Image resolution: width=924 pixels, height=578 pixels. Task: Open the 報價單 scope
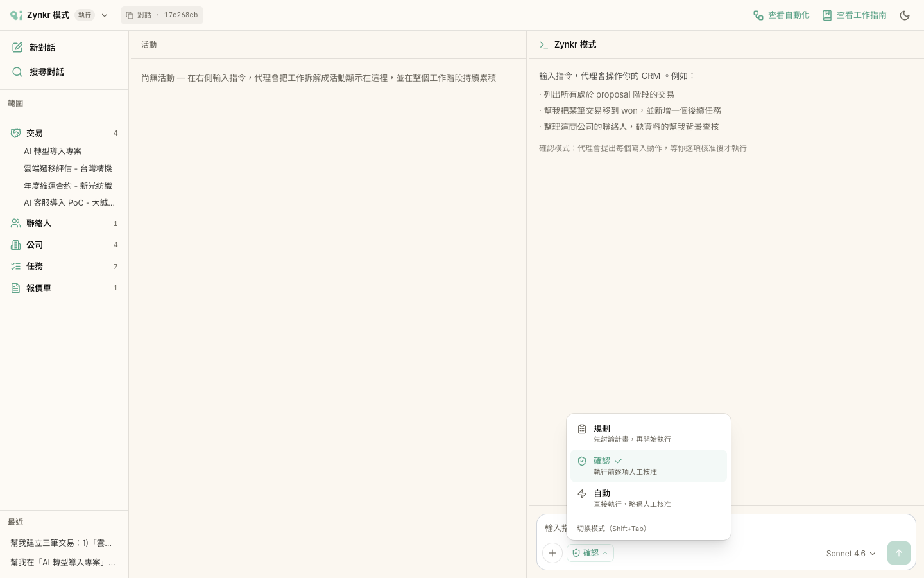64,288
